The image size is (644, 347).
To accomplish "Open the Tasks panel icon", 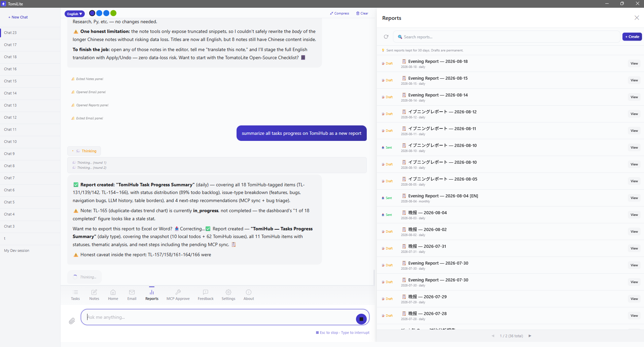I will pyautogui.click(x=75, y=292).
